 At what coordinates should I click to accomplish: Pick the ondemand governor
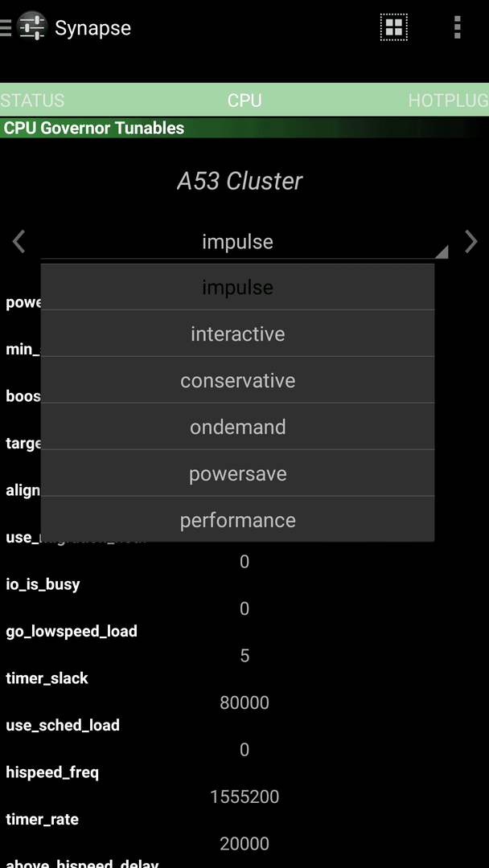pyautogui.click(x=237, y=427)
